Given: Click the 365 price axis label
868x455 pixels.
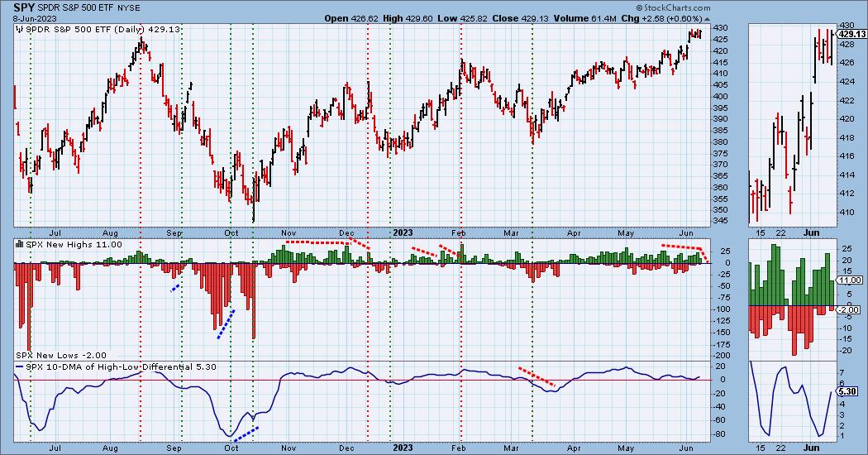Looking at the screenshot, I should 722,175.
